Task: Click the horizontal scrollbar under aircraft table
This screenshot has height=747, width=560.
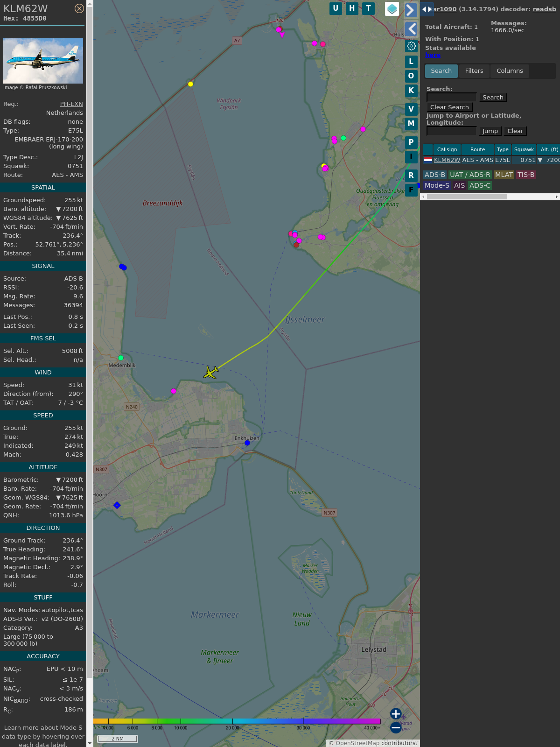Action: [490, 197]
